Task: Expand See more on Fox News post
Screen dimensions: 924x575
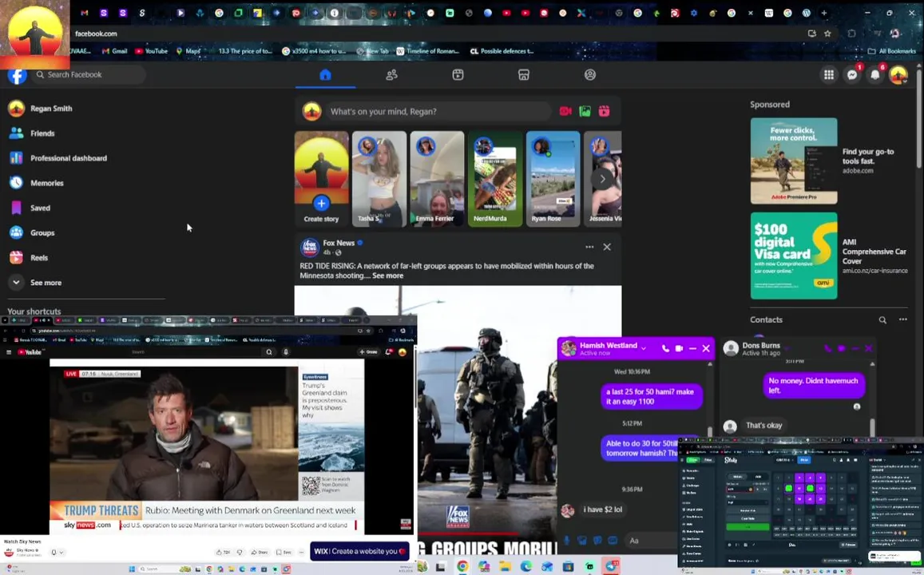Action: (388, 276)
